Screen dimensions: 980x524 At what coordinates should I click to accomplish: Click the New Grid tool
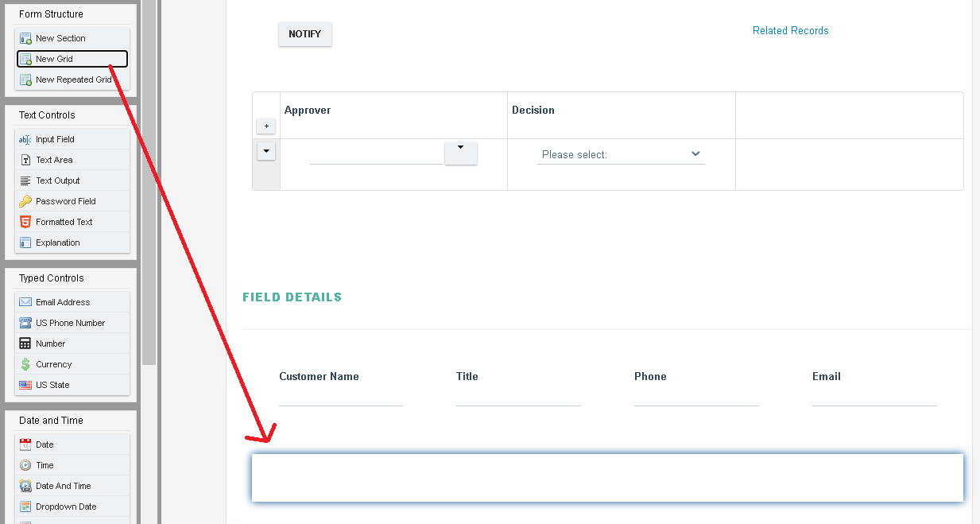[x=72, y=59]
